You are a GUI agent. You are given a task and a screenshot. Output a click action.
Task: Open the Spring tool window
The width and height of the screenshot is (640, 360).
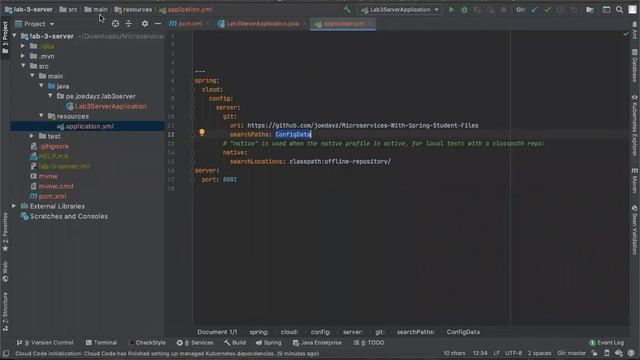click(x=269, y=342)
